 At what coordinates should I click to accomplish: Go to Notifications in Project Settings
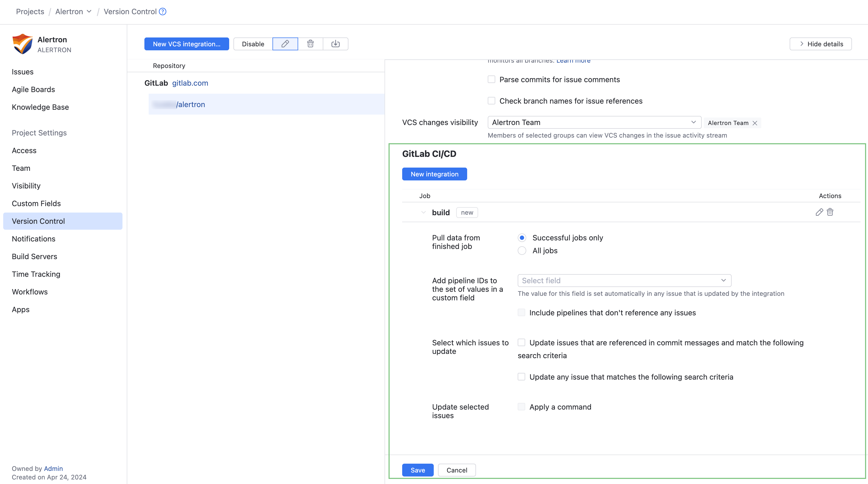click(x=33, y=239)
